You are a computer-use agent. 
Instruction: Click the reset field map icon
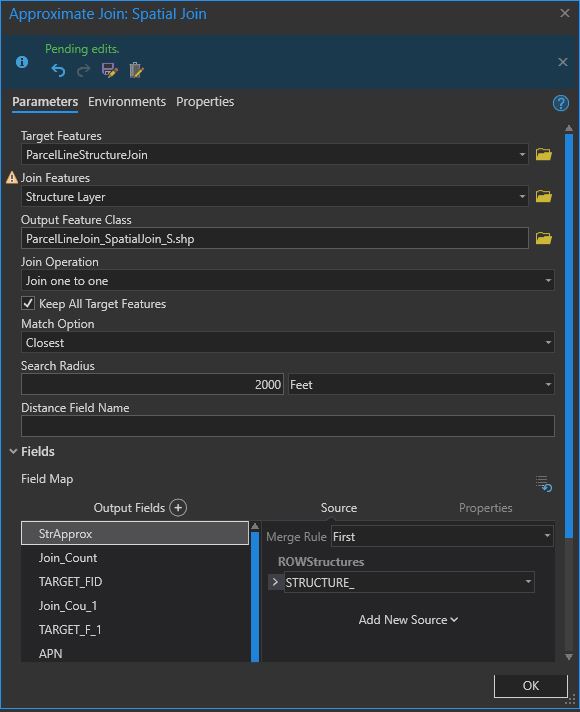click(x=543, y=484)
